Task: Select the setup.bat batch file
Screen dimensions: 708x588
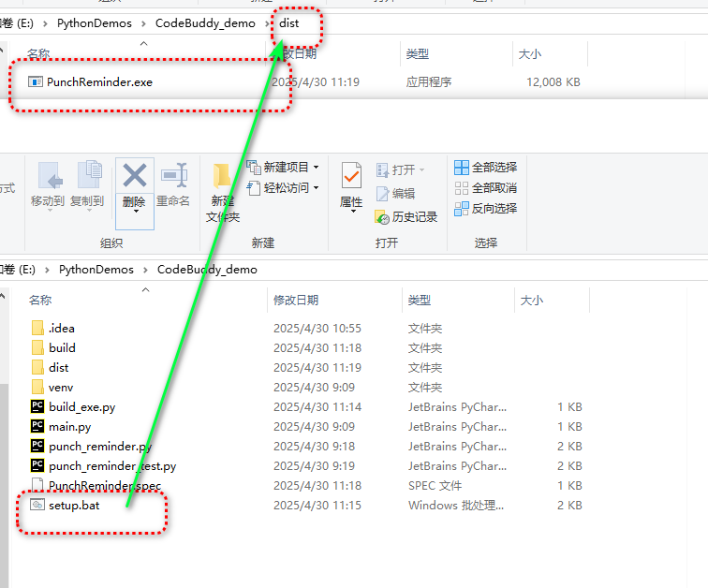Action: 65,505
